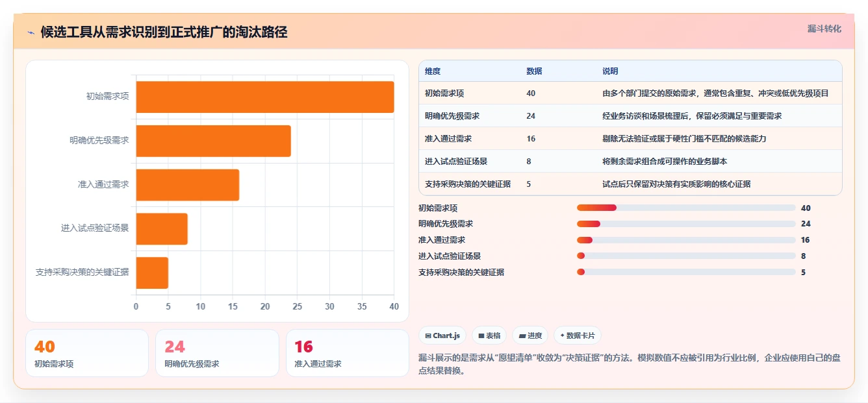Click the progress value 16 beside 准入通过需求

point(806,240)
